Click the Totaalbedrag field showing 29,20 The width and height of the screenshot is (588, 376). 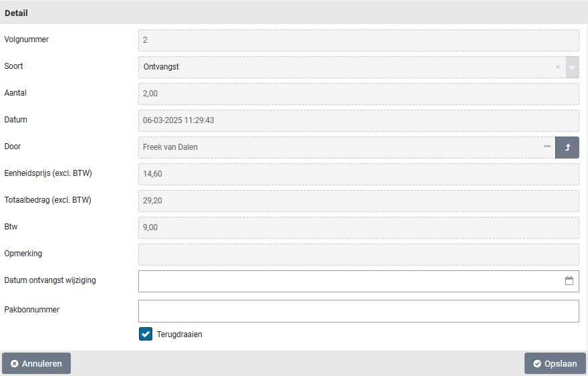(x=358, y=201)
